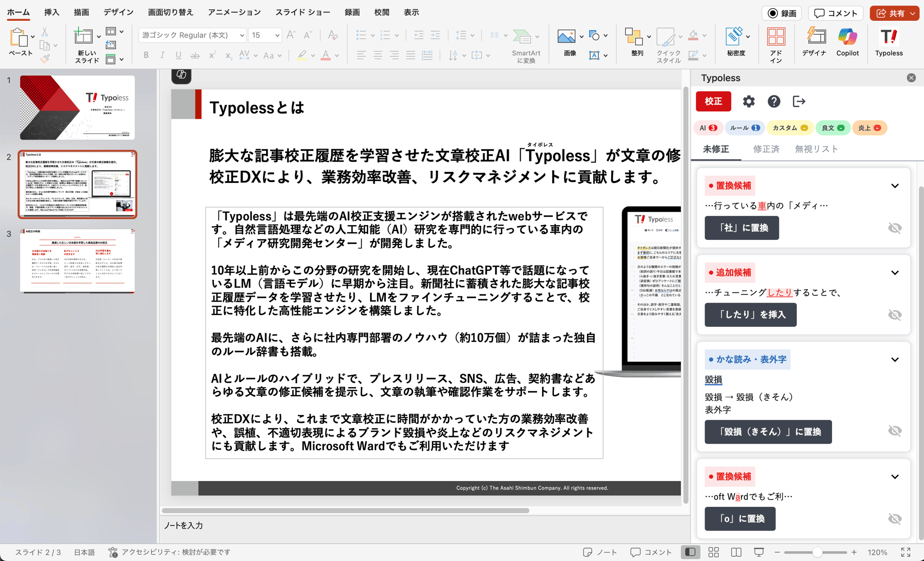Click the zoom slider handle
Viewport: 924px width, 561px height.
(x=817, y=552)
